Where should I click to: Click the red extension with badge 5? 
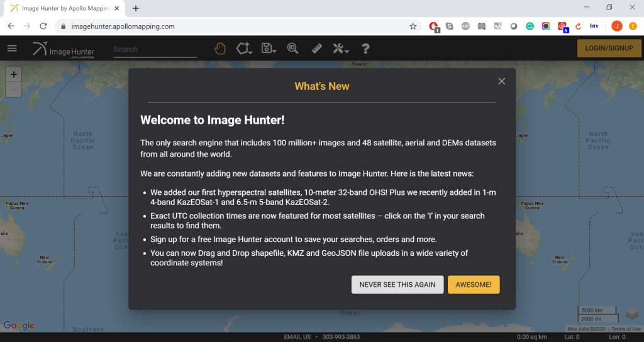[563, 26]
